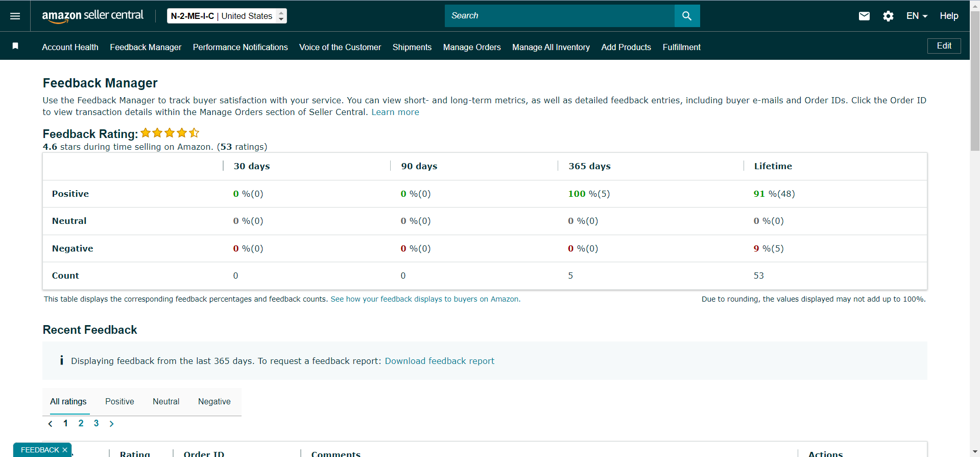Expand the EN language dropdown

917,16
